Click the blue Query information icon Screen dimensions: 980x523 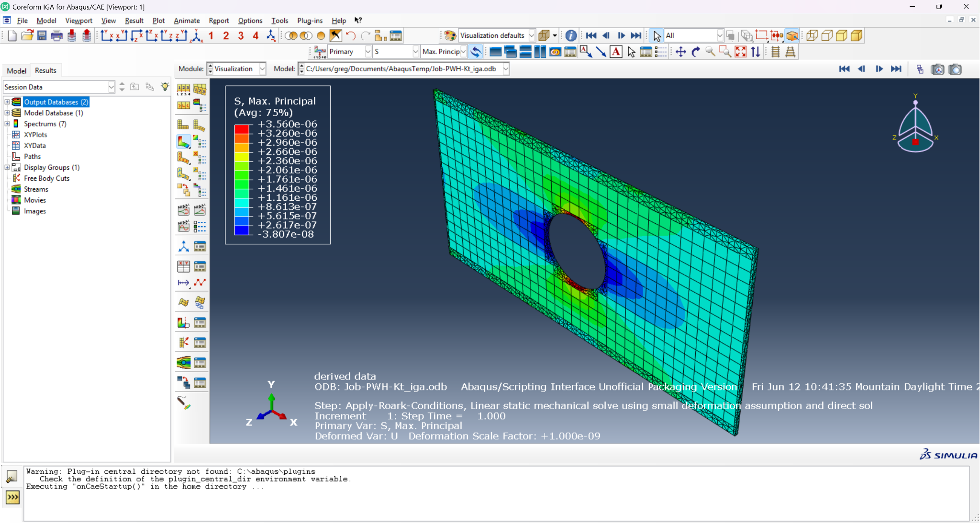coord(570,35)
